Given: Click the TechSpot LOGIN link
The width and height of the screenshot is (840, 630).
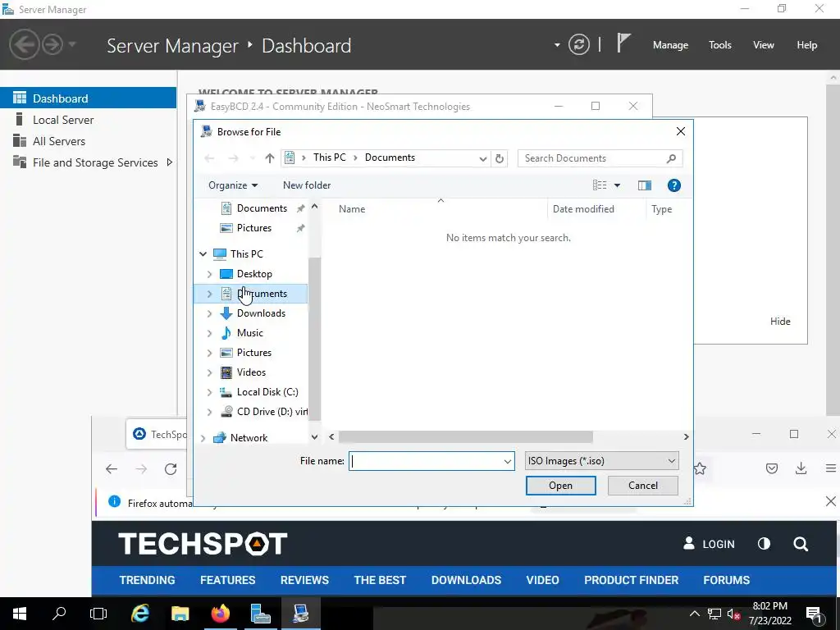Looking at the screenshot, I should (x=708, y=544).
